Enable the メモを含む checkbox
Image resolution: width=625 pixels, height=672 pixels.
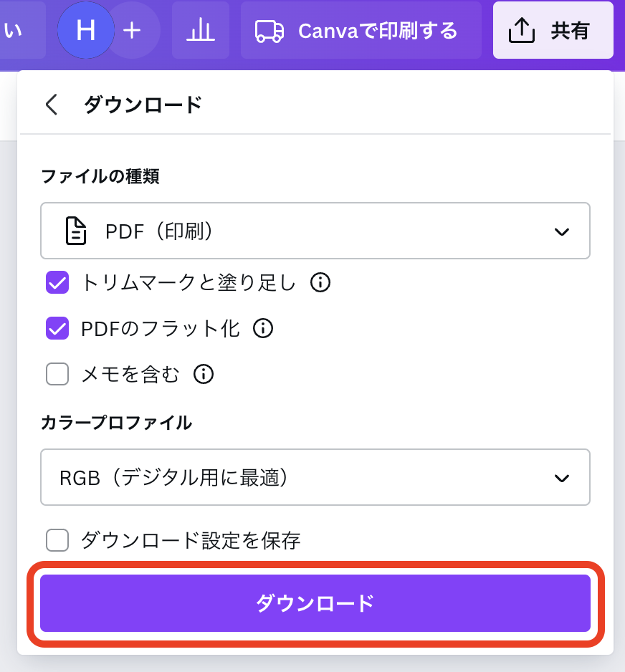(57, 374)
